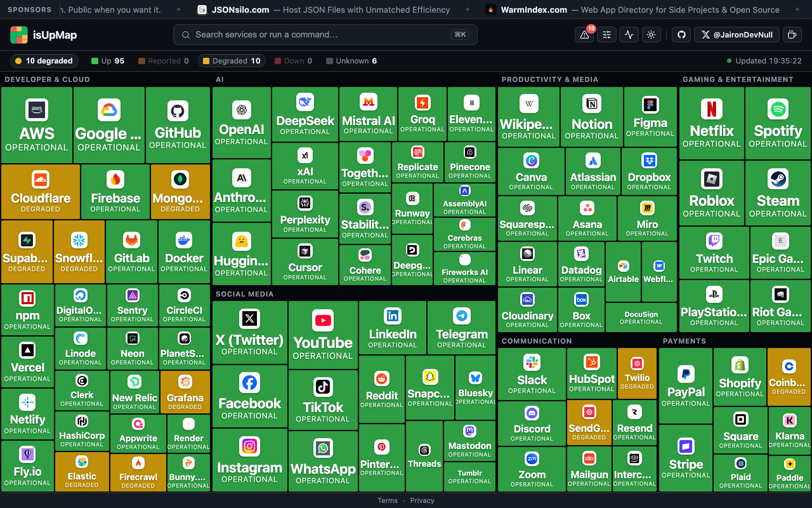Open the Instagram tile
812x508 pixels.
pyautogui.click(x=250, y=460)
